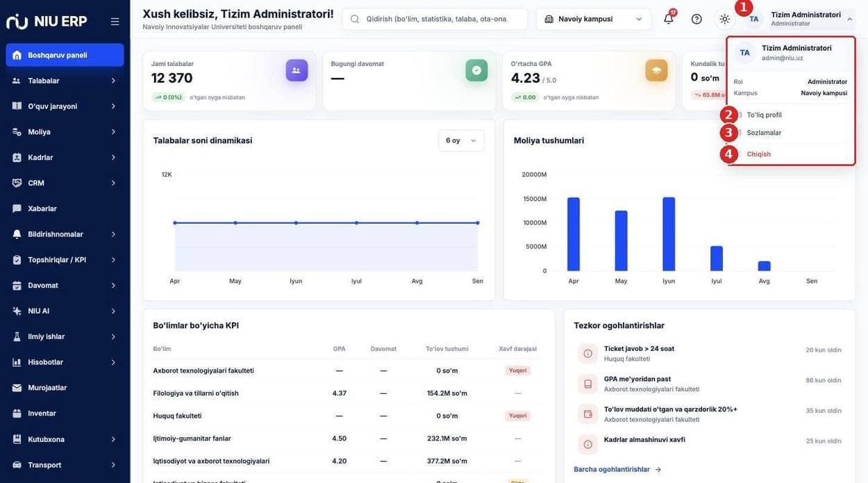The height and width of the screenshot is (483, 868).
Task: Expand the Davomat submenu chevron
Action: pos(114,286)
